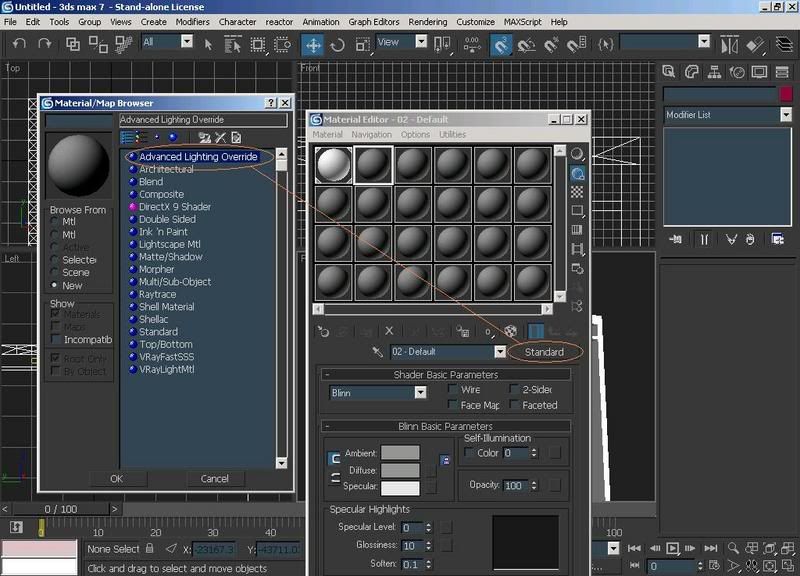Click the reset map X icon in Material Editor
Screen dimensions: 800x576
tap(390, 331)
